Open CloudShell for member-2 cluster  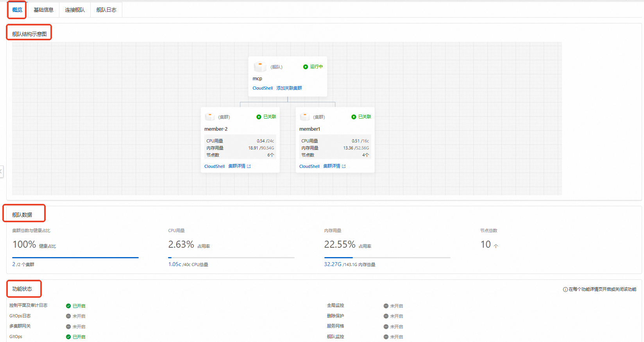pyautogui.click(x=215, y=166)
